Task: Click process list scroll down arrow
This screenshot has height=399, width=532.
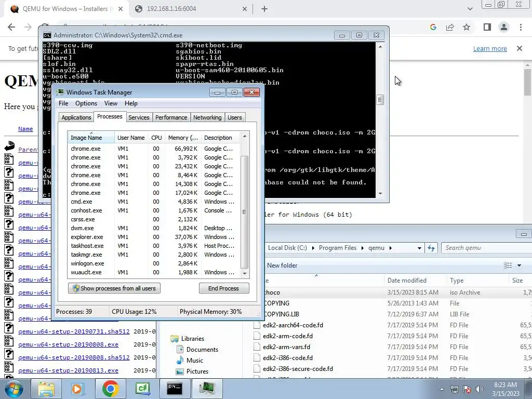Action: tap(245, 274)
